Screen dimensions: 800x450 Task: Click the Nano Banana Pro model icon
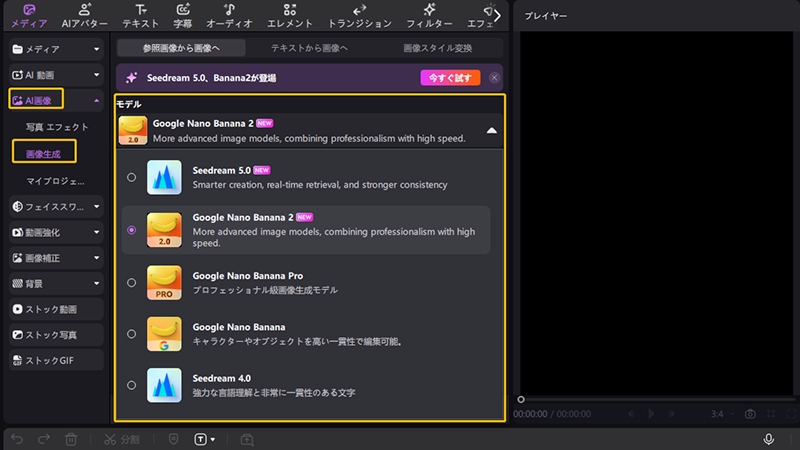(x=164, y=283)
